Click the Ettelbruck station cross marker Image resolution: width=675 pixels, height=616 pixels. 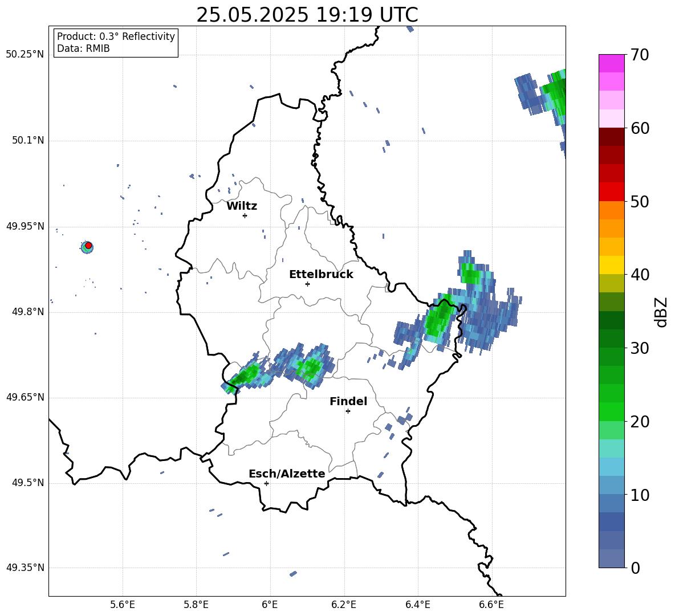[307, 284]
